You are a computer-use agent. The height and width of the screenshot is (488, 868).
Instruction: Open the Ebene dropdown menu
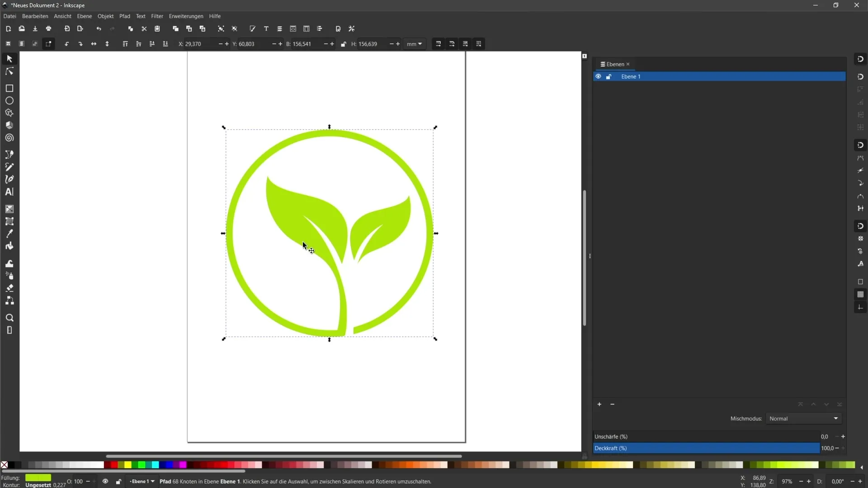(84, 16)
